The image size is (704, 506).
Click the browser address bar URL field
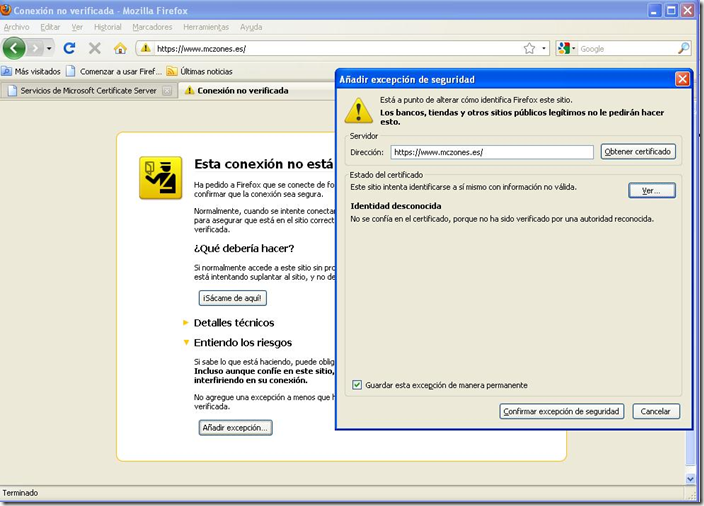(337, 48)
